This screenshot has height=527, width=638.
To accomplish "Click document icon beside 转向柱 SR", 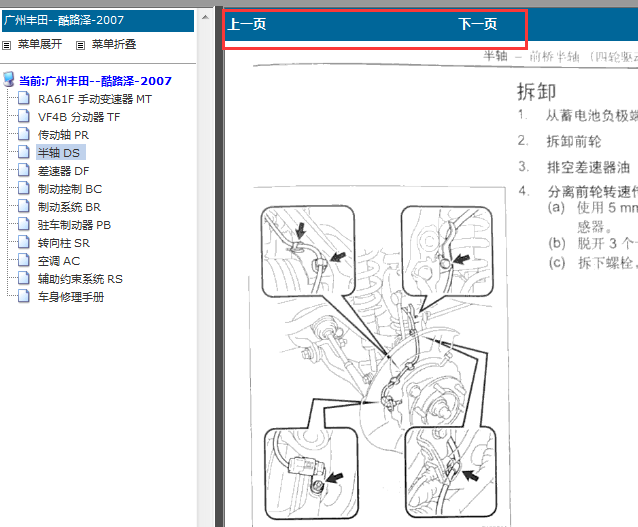I will click(x=24, y=242).
